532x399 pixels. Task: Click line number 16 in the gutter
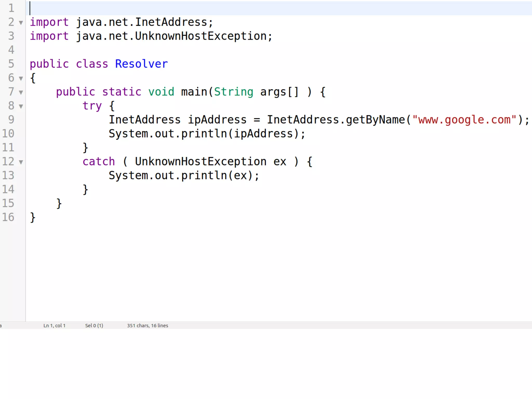pyautogui.click(x=8, y=217)
